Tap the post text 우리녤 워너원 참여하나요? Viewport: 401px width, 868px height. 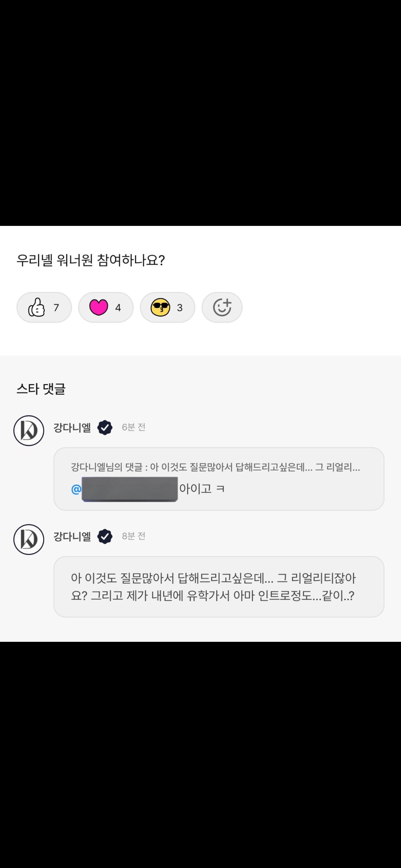(91, 260)
